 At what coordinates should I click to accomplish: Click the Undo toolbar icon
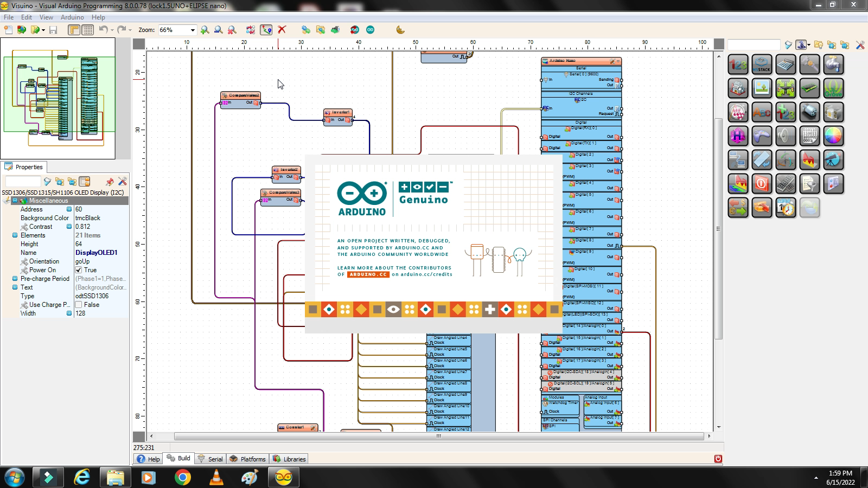(x=103, y=30)
